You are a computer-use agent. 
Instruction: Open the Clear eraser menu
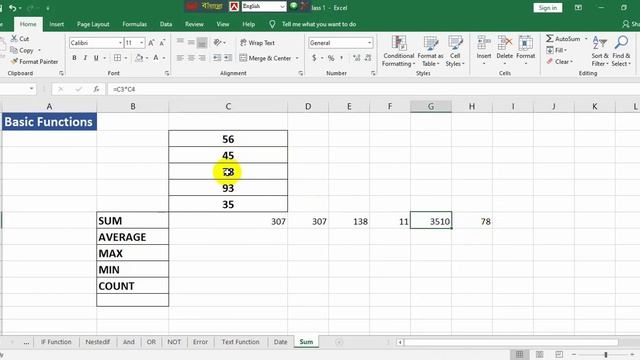pos(559,62)
